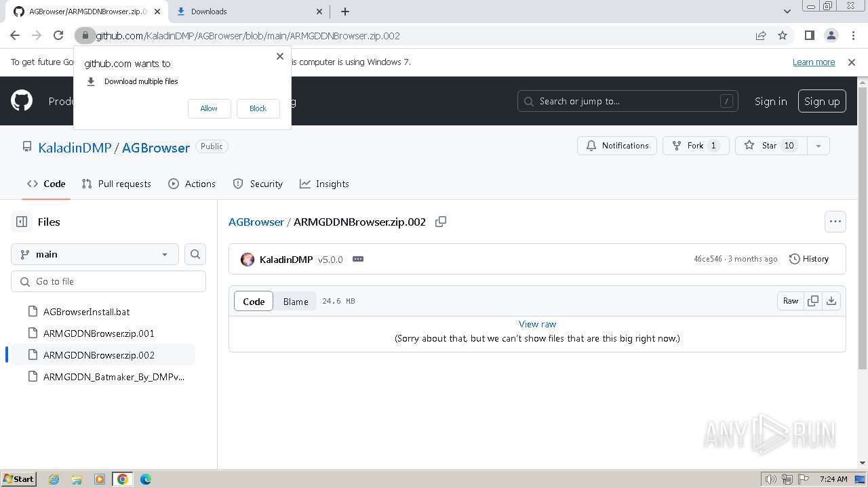Copy raw file contents icon

click(x=812, y=301)
